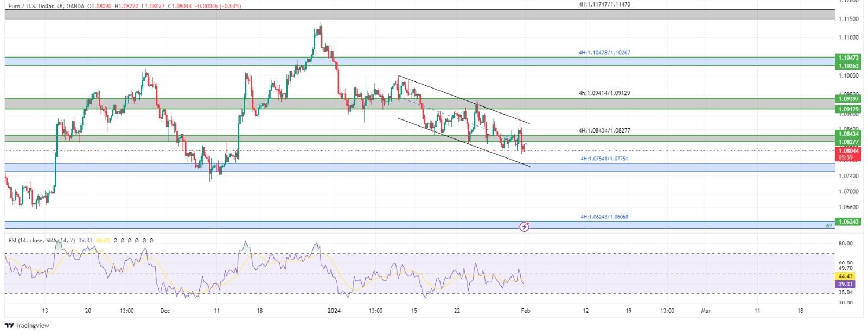Click the small 4H text in bottom zone
Screen dimensions: 868x334
(x=828, y=226)
